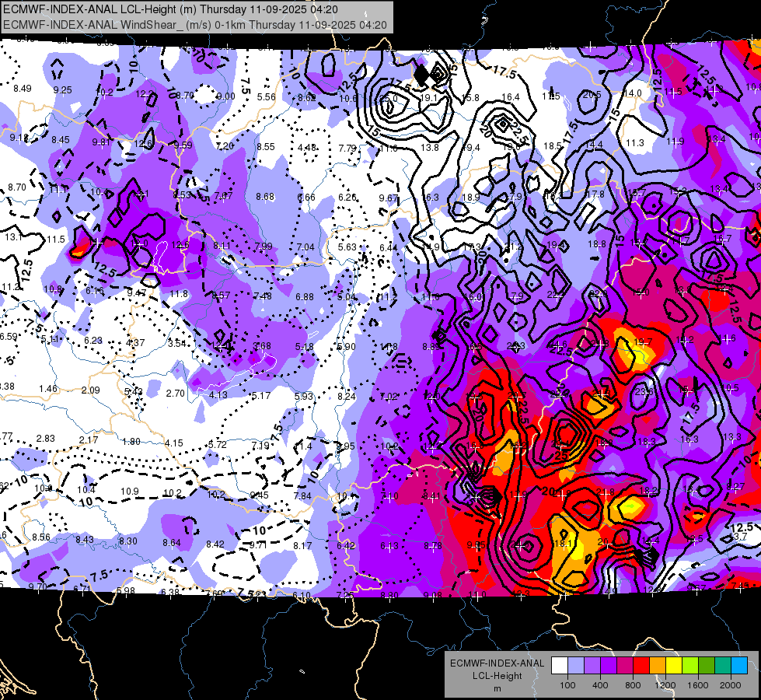Viewport: 761px width, 700px height.
Task: Select the orange legend color swatch
Action: coord(658,666)
